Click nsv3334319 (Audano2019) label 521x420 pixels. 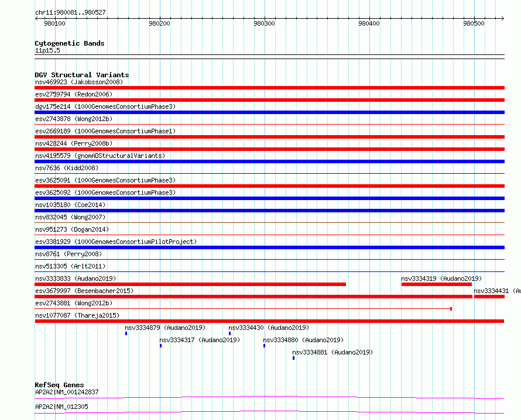coord(441,278)
